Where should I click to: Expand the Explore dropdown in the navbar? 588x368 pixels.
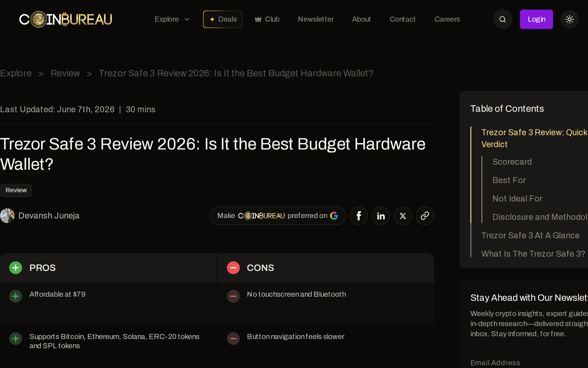172,19
